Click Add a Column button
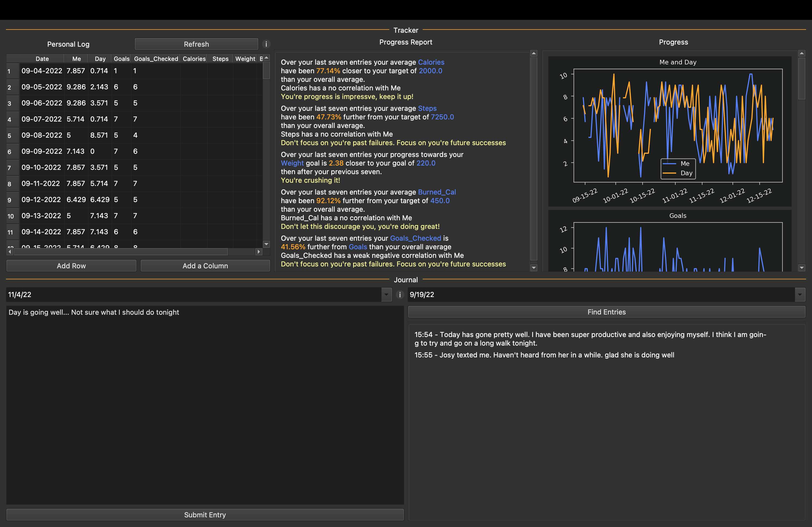The image size is (812, 527). 205,266
